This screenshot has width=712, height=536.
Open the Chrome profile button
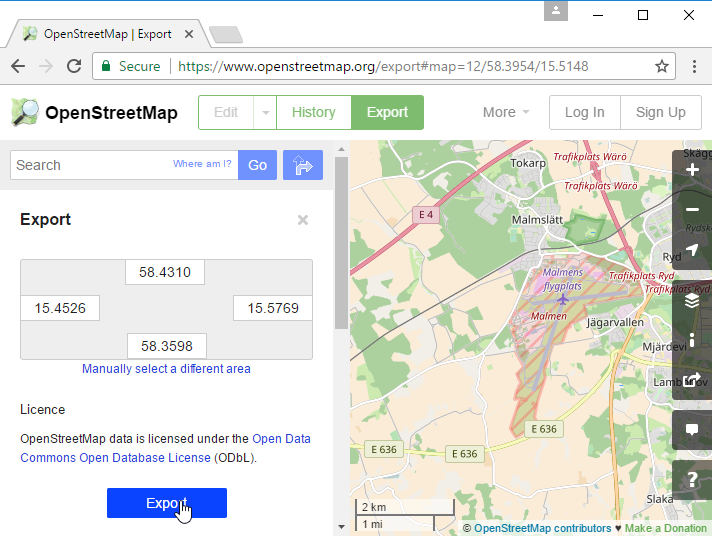pyautogui.click(x=556, y=11)
